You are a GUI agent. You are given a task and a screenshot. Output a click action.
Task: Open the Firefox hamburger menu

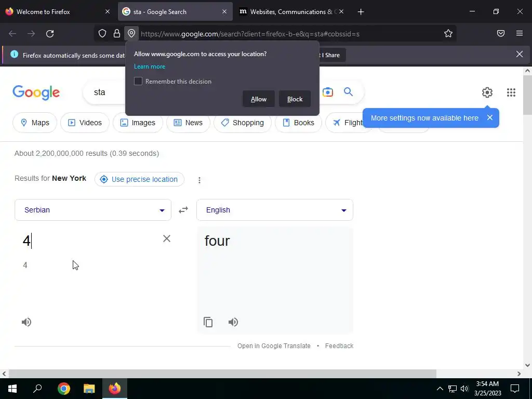519,33
